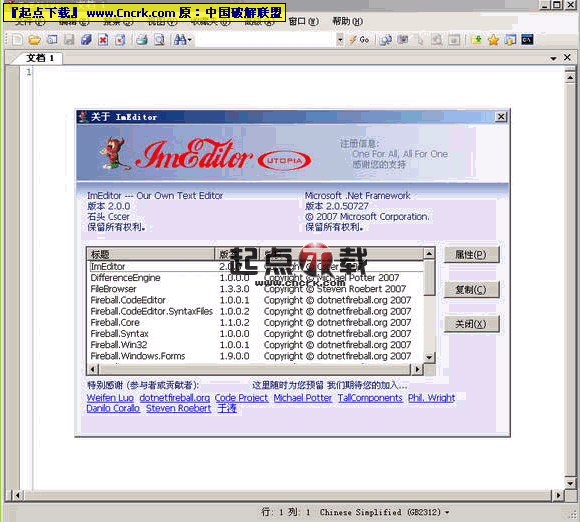
Task: Click the component list's vertical scrollbar thumb
Action: [429, 278]
